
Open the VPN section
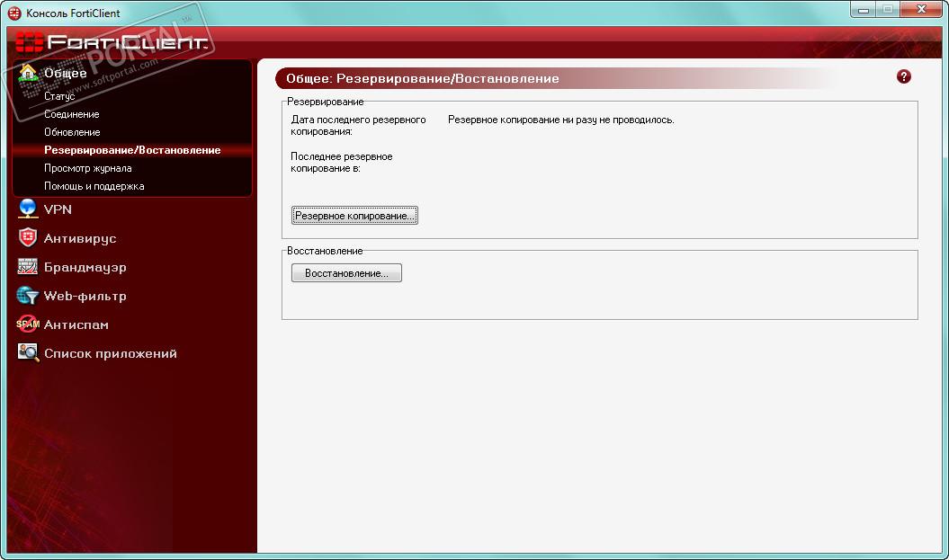pyautogui.click(x=58, y=209)
